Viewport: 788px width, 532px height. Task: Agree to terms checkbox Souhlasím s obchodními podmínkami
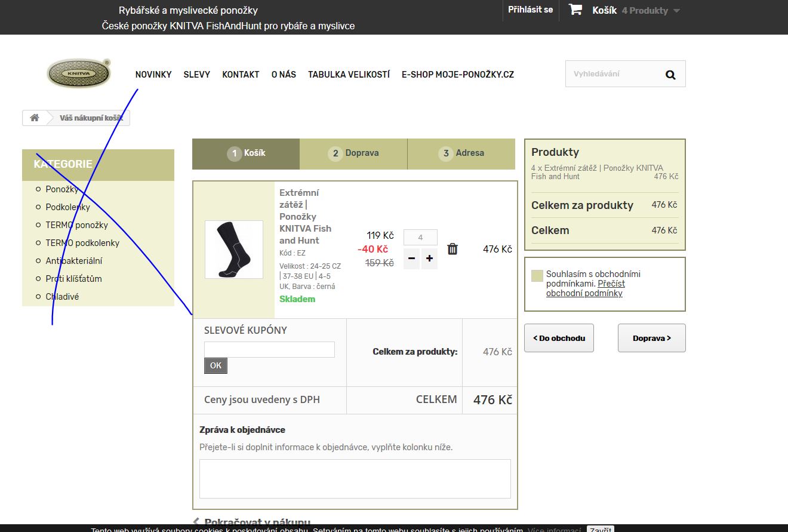tap(537, 275)
